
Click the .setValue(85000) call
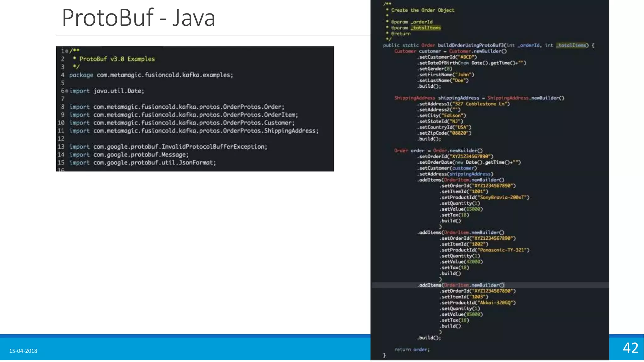461,314
